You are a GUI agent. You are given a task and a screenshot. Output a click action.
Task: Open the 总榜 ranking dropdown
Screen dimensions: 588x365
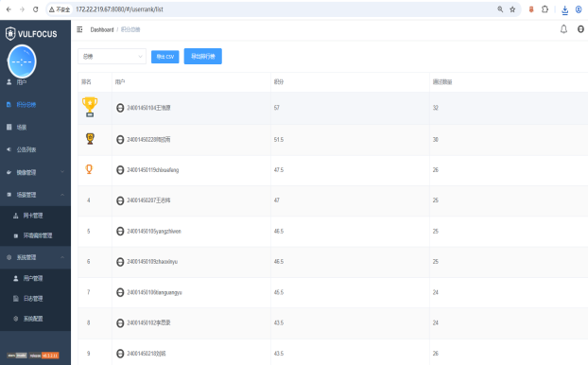pyautogui.click(x=112, y=57)
